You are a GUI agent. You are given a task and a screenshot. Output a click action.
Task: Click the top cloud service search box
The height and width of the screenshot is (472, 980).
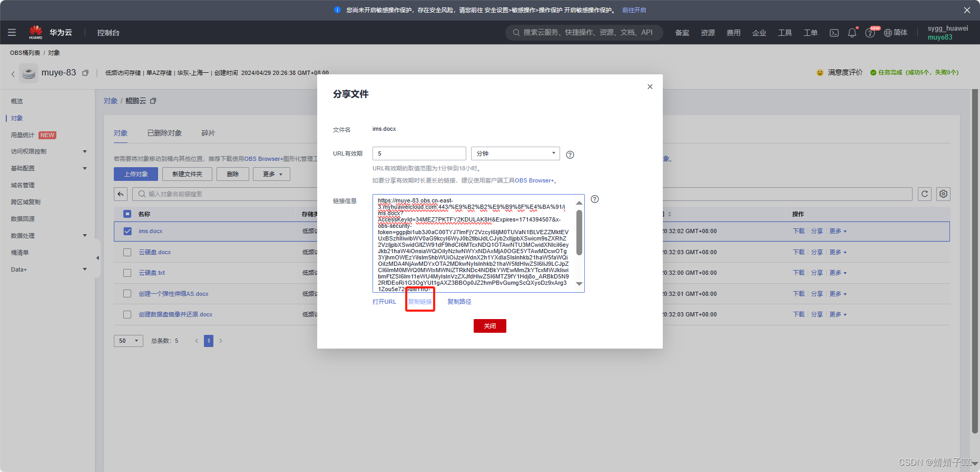[584, 33]
